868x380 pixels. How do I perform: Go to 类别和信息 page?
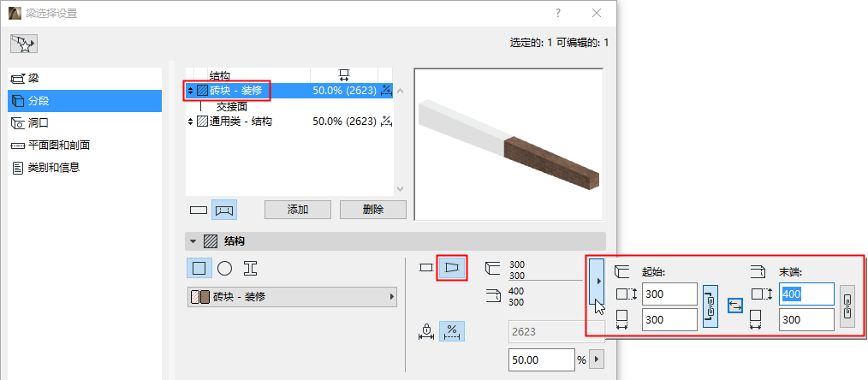(x=85, y=168)
